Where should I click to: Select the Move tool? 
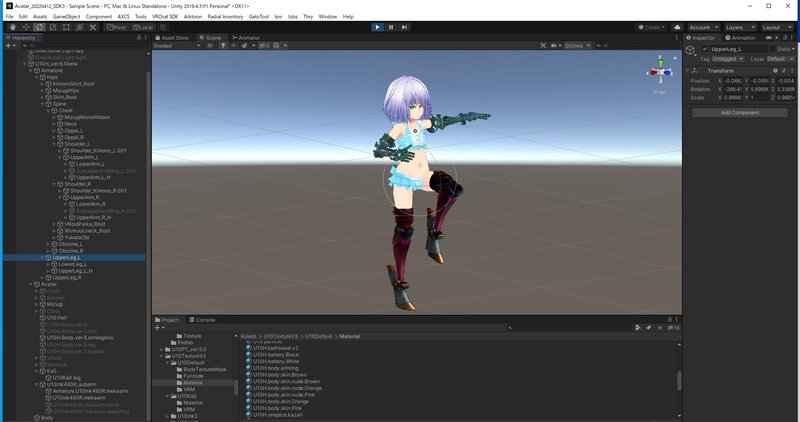click(26, 27)
